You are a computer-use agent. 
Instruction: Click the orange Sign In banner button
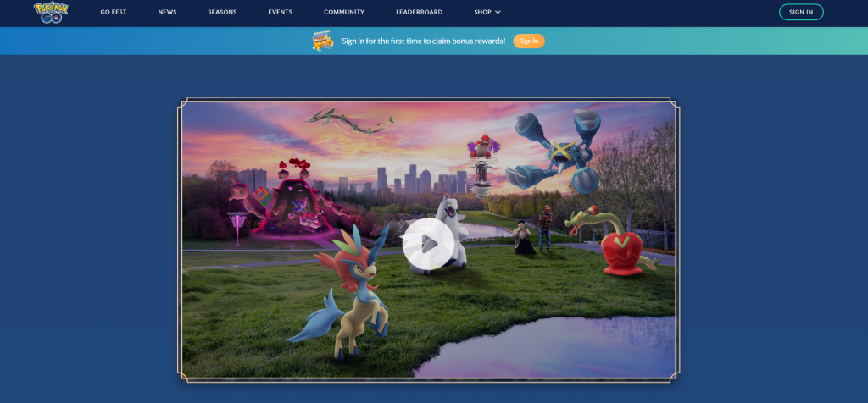(x=529, y=41)
